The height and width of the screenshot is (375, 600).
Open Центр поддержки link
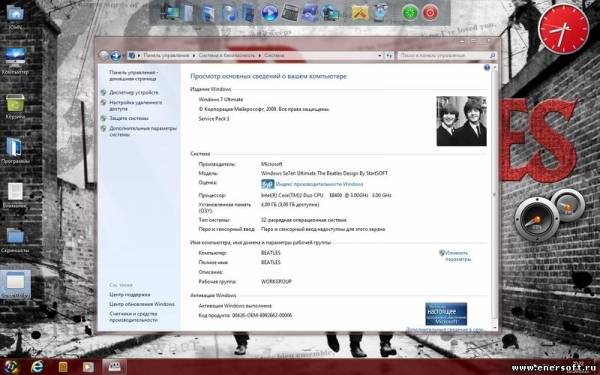click(129, 295)
